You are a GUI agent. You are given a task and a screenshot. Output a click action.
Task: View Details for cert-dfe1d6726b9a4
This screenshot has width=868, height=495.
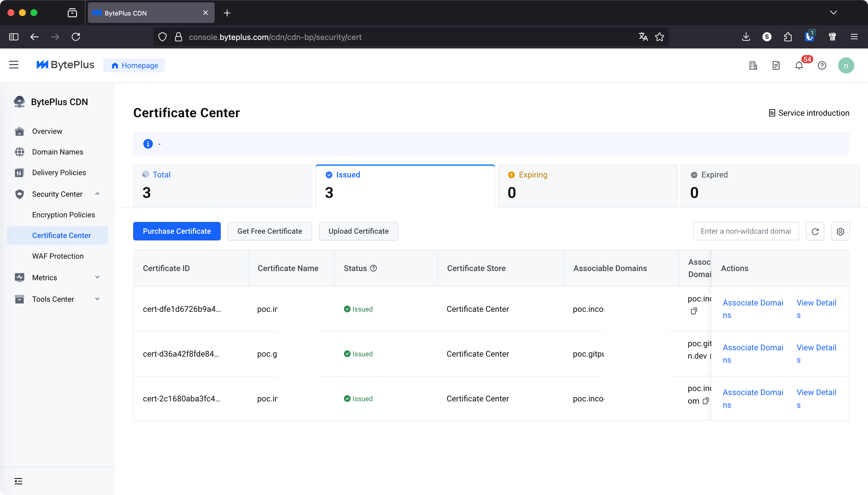click(x=816, y=309)
